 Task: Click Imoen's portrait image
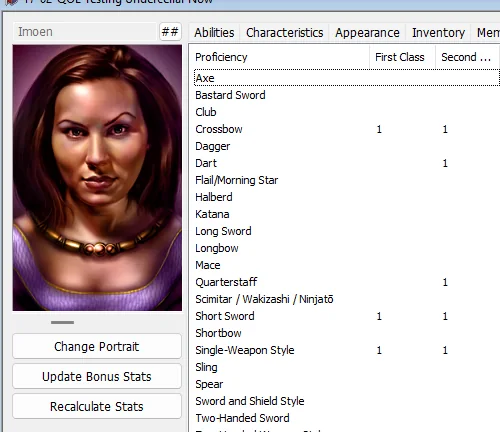tap(97, 178)
